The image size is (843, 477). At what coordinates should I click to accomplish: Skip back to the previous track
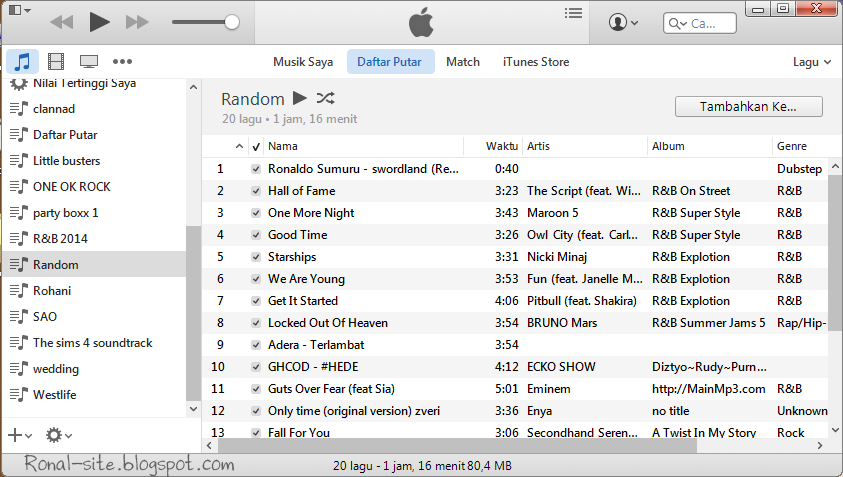coord(61,23)
